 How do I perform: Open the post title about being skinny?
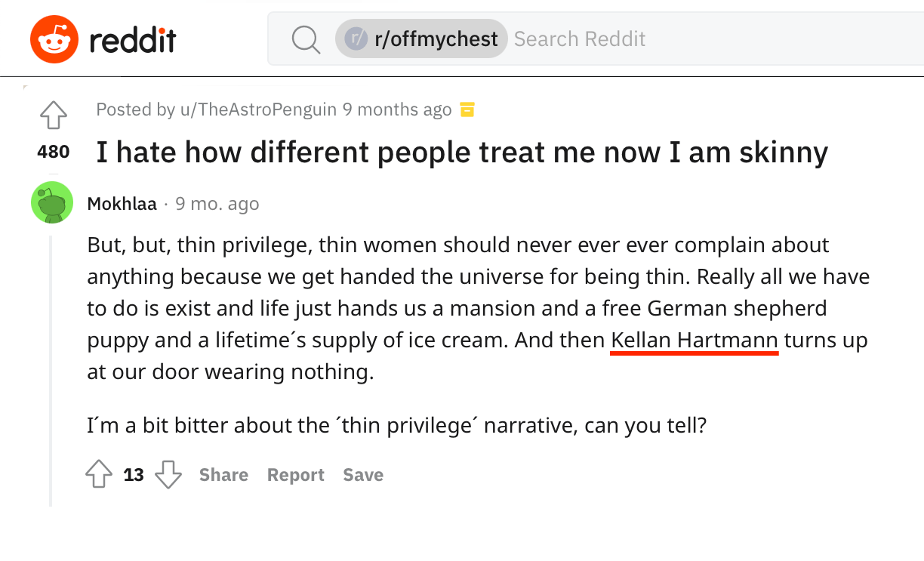click(462, 153)
